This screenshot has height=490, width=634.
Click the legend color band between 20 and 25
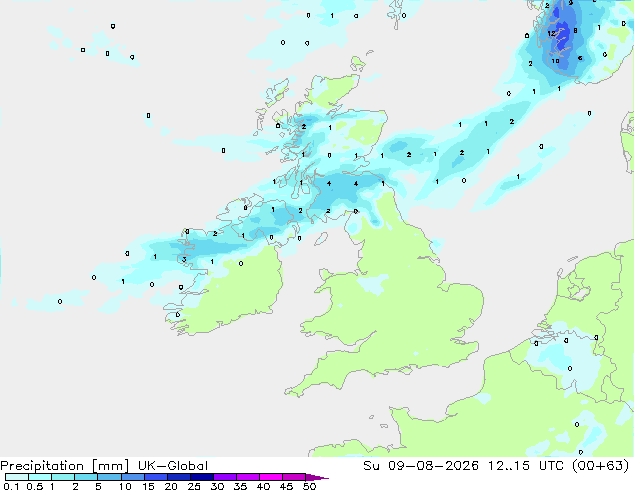(x=178, y=477)
